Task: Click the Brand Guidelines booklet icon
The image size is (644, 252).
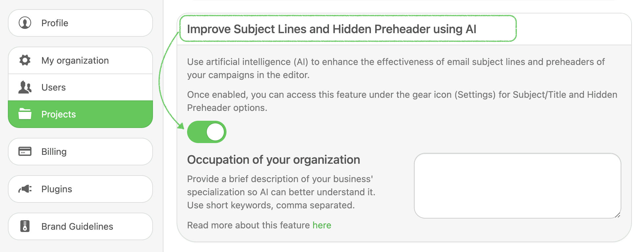Action: (x=25, y=226)
